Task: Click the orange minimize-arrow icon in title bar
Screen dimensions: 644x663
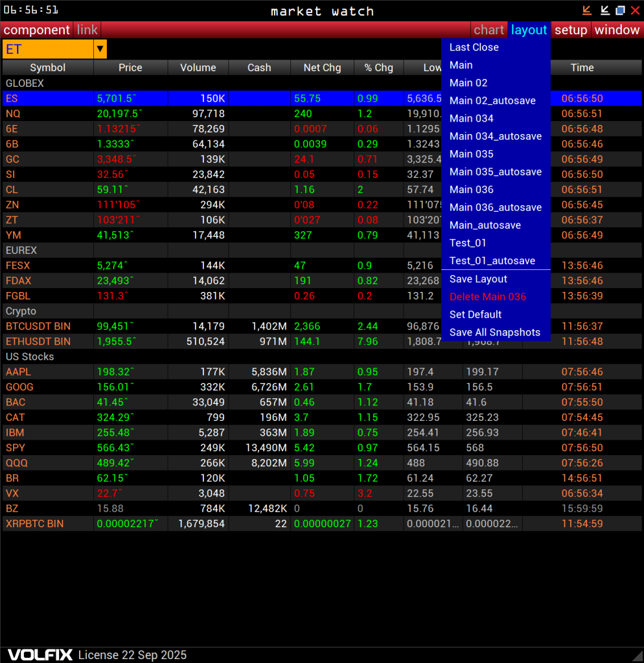Action: point(586,10)
